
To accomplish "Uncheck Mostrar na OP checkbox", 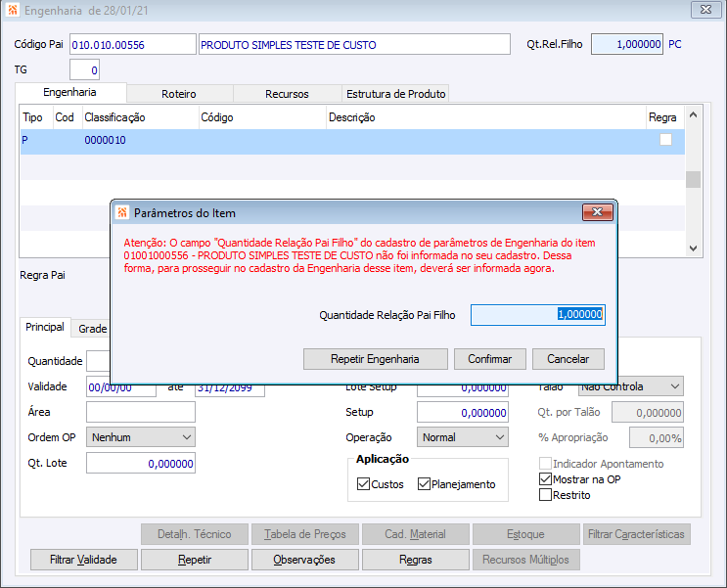I will [545, 479].
